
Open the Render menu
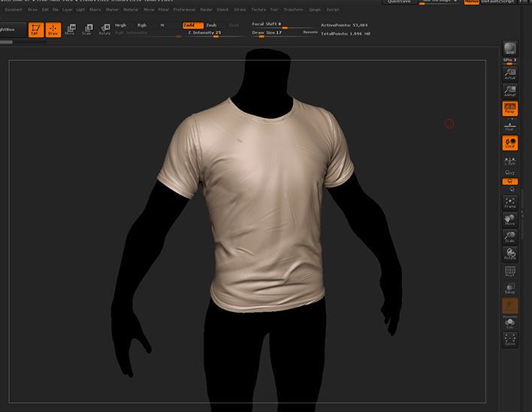click(206, 10)
